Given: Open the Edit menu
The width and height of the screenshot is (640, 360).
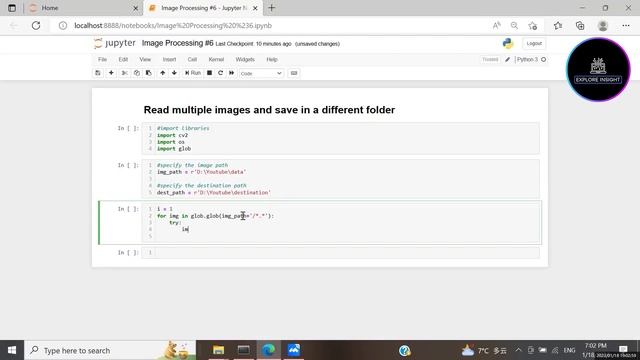Looking at the screenshot, I should tap(123, 60).
